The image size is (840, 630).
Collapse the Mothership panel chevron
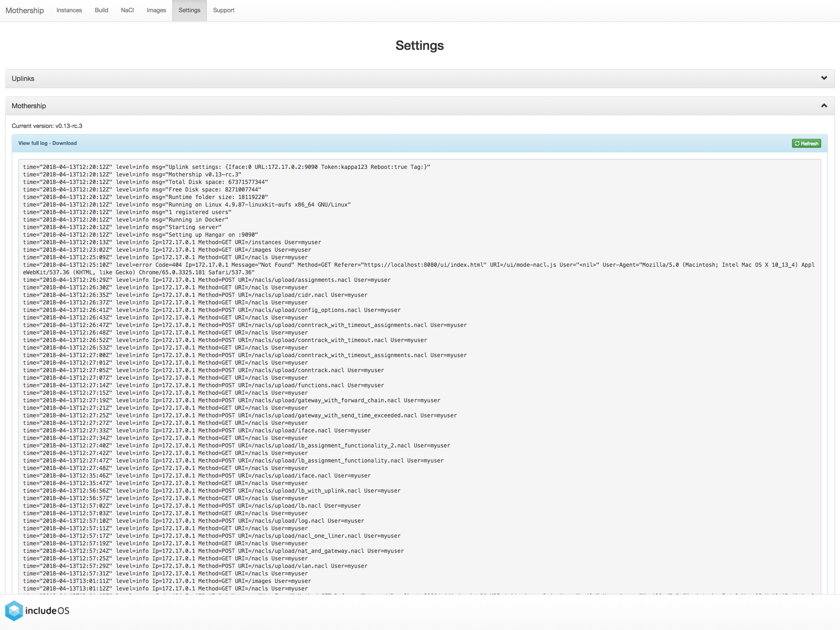pyautogui.click(x=824, y=105)
